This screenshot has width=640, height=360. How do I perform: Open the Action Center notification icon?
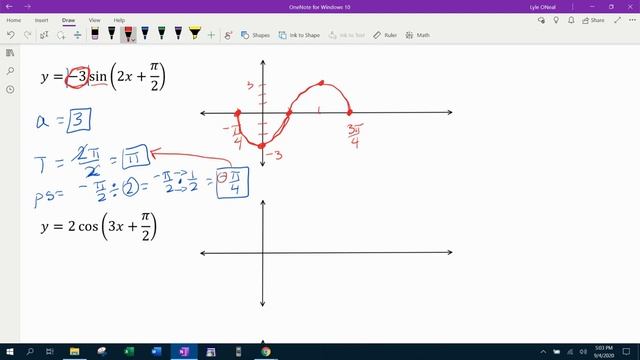pos(627,351)
